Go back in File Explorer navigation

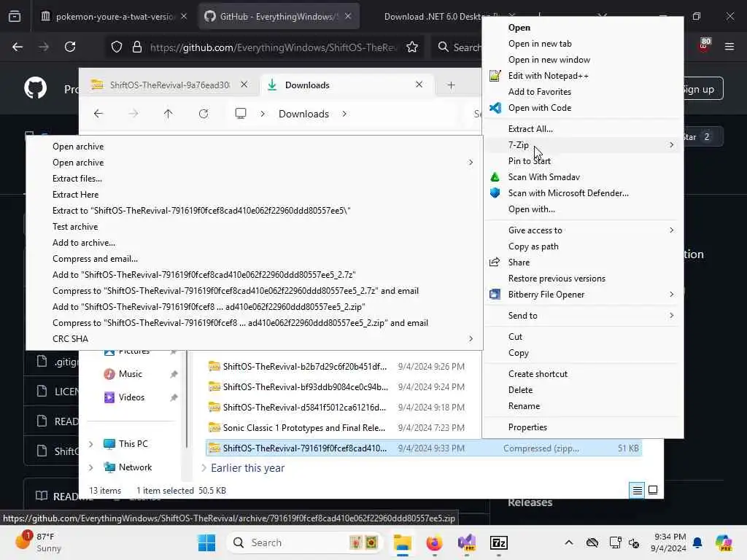(98, 113)
